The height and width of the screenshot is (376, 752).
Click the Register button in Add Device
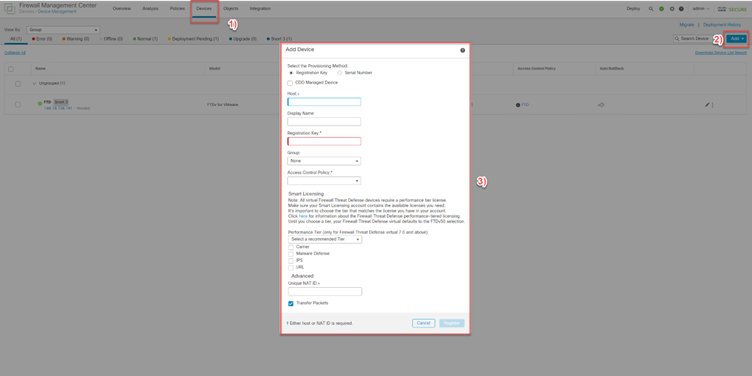[452, 323]
